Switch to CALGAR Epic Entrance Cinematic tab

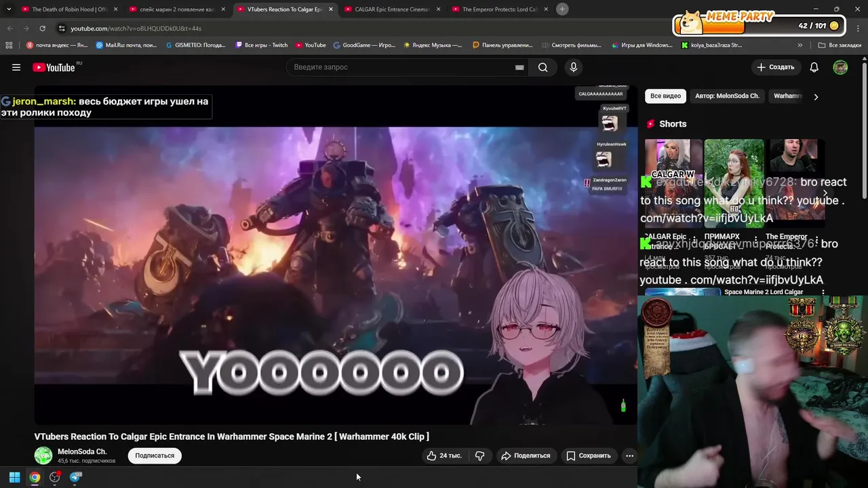(x=393, y=9)
